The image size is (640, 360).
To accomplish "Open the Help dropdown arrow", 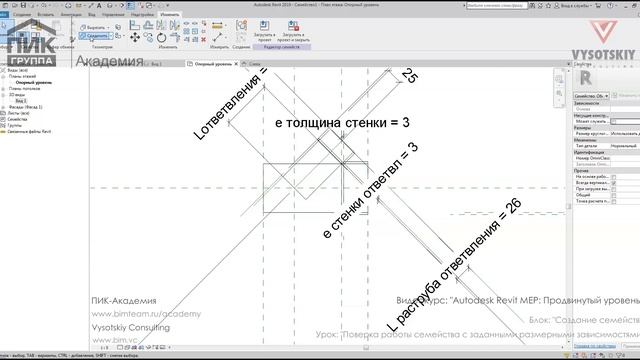I will point(616,6).
